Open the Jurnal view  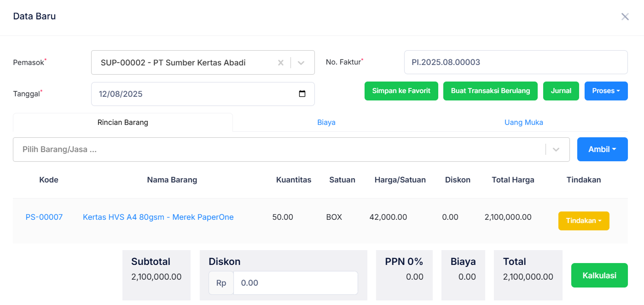coord(561,91)
